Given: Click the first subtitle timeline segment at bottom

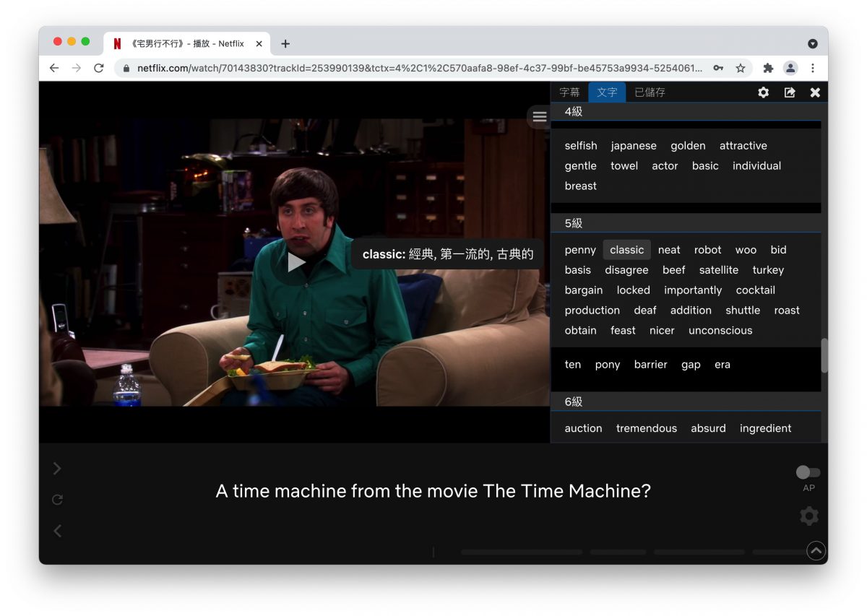Looking at the screenshot, I should coord(522,552).
